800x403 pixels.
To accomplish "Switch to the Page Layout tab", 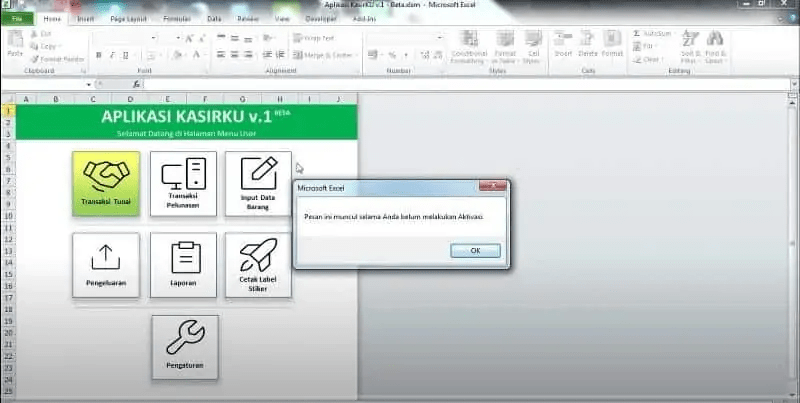I will [129, 19].
